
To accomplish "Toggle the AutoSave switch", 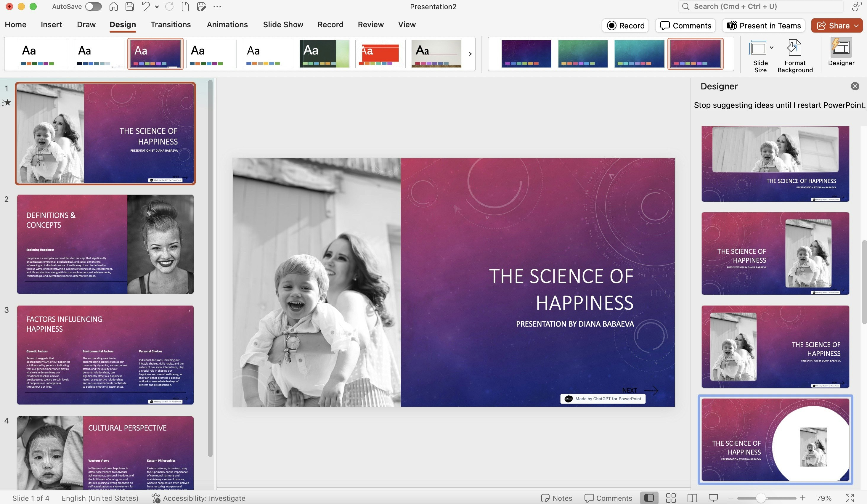I will [x=93, y=7].
